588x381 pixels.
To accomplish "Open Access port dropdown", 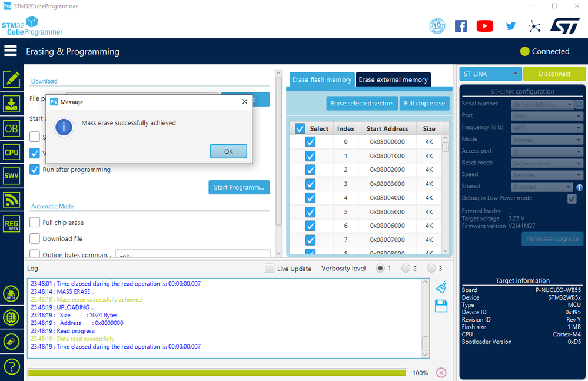I will [547, 151].
